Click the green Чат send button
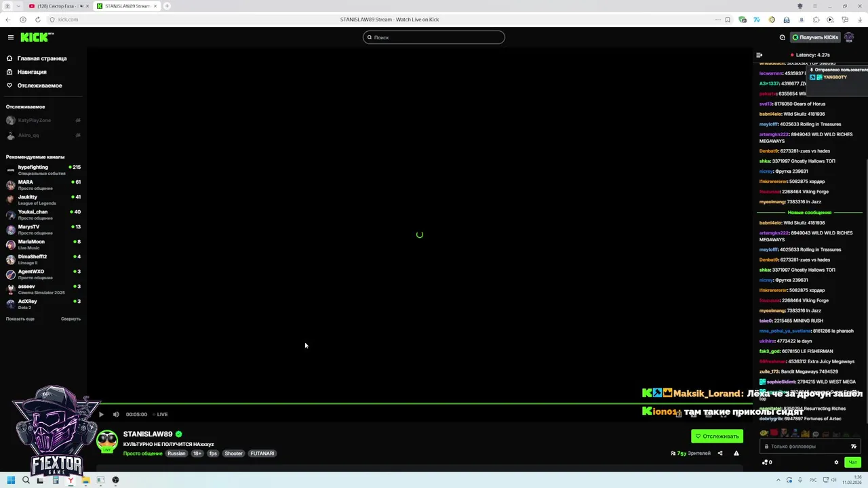868x488 pixels. coord(852,462)
